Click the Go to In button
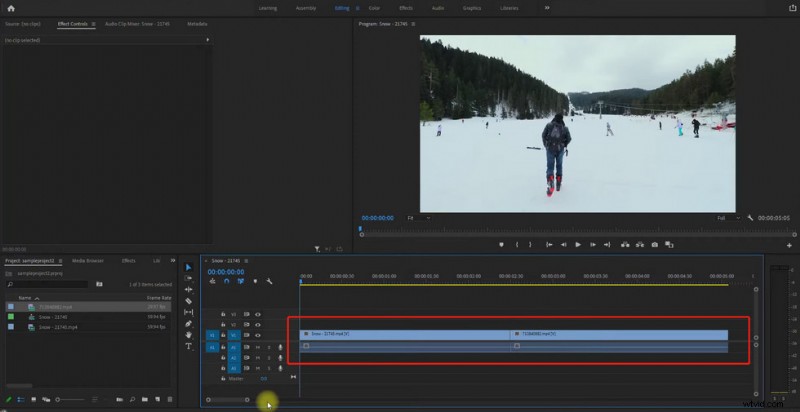The height and width of the screenshot is (412, 800). pos(549,245)
